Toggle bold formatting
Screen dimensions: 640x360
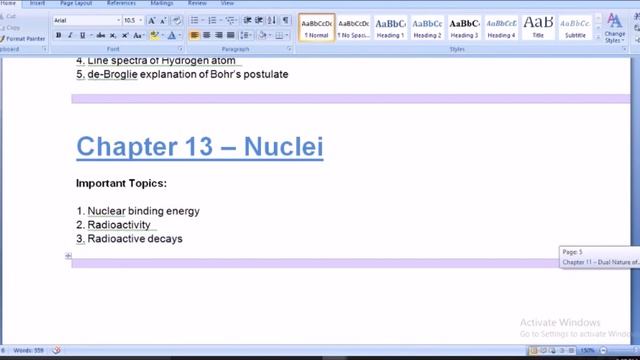pos(58,36)
